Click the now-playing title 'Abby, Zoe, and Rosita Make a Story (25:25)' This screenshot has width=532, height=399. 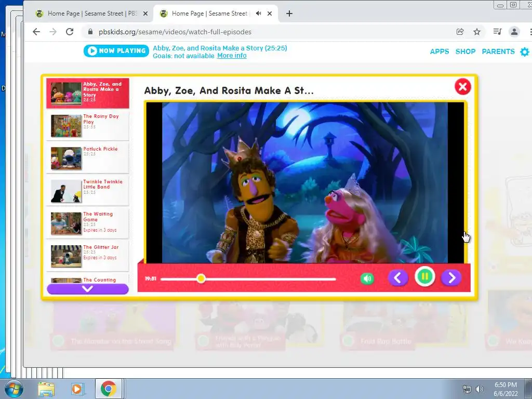(x=220, y=48)
